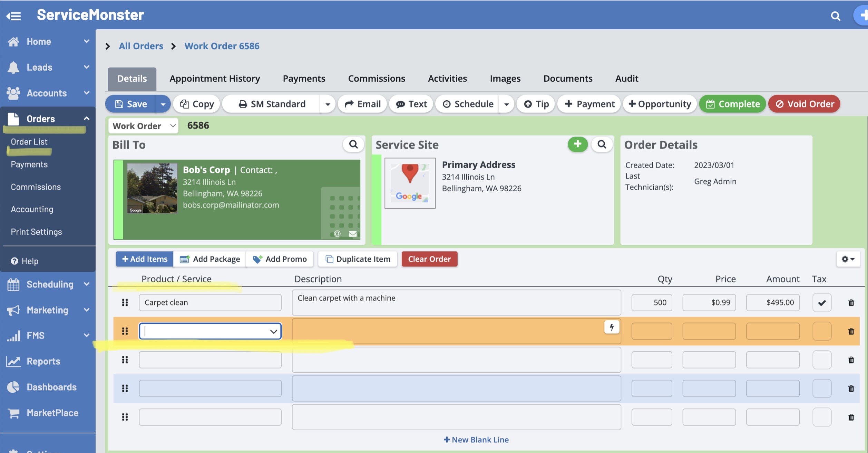
Task: Click green plus icon in Service Site
Action: (x=577, y=144)
